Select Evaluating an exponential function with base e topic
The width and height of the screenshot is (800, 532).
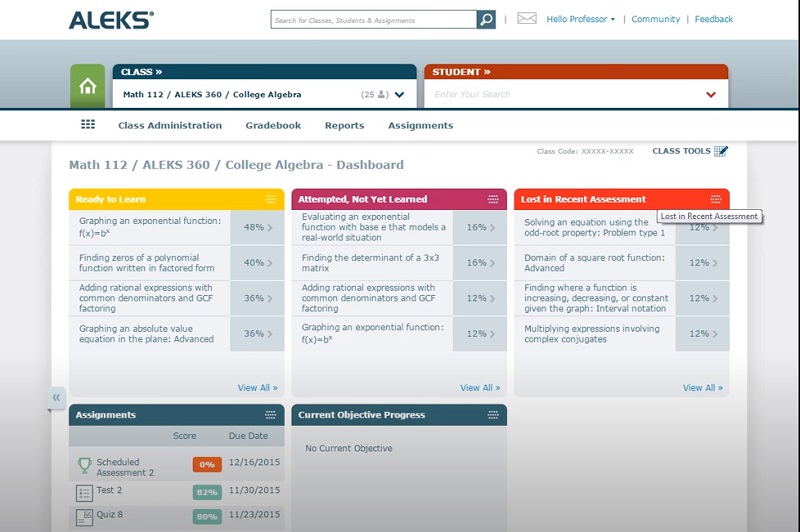click(373, 227)
